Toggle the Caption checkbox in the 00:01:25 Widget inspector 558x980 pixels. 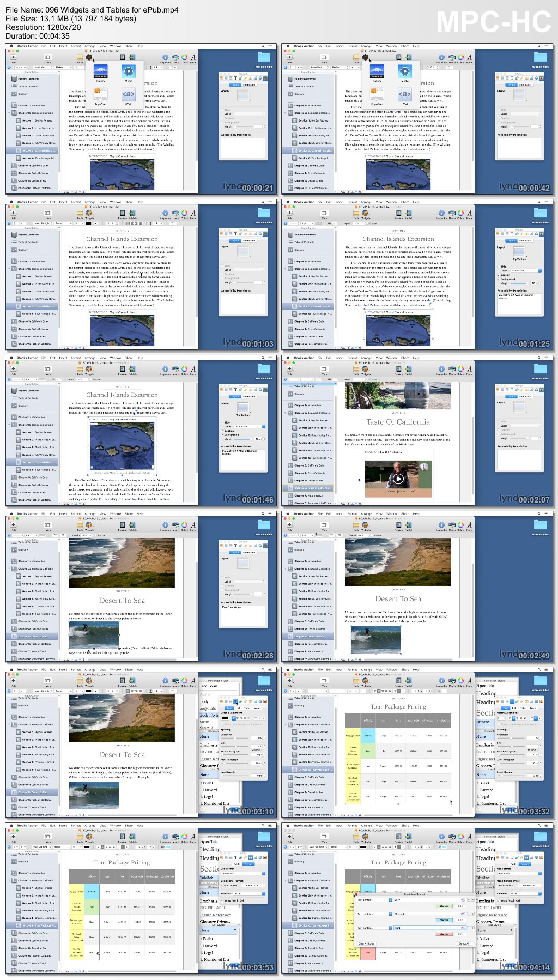(498, 275)
